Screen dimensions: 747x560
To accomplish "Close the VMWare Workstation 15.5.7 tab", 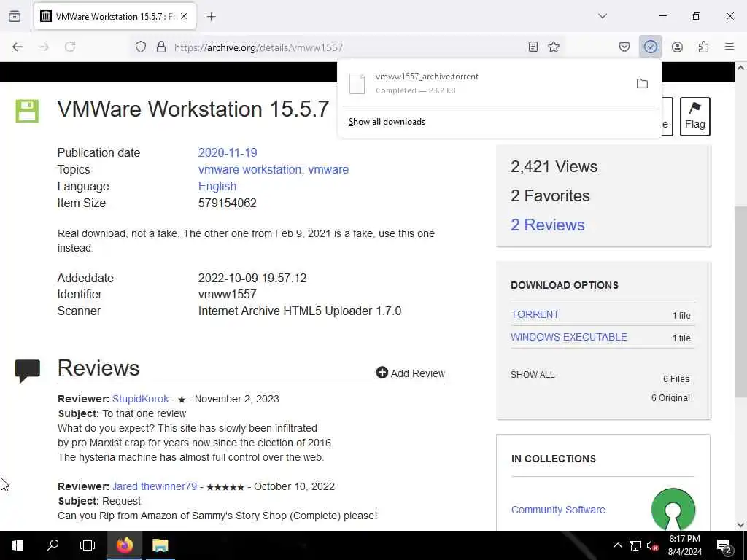I will click(x=184, y=16).
